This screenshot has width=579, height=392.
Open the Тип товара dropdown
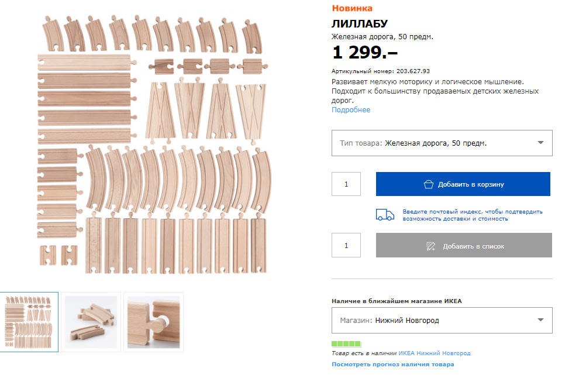tap(442, 143)
